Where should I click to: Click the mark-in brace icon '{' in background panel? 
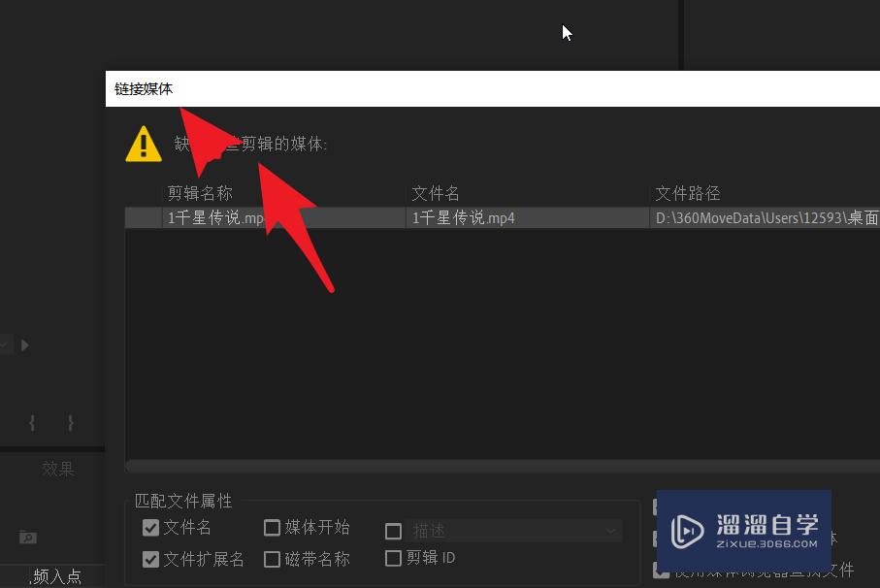[x=32, y=422]
